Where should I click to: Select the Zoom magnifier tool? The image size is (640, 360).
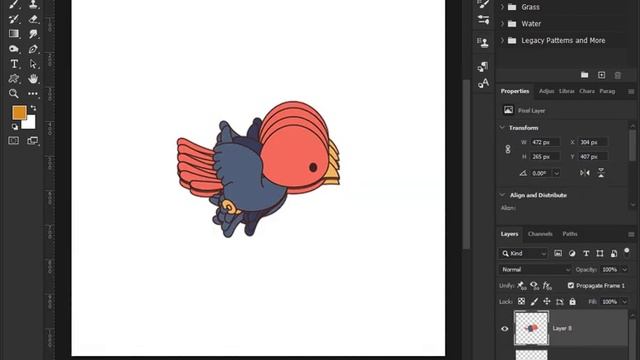coord(14,93)
